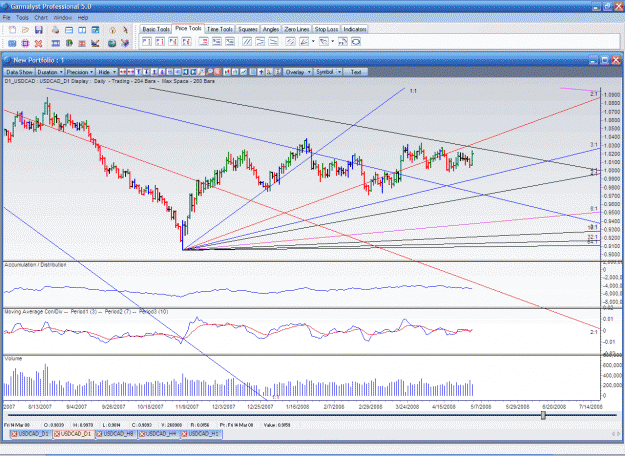
Task: Click the line chart style icon
Action: point(243,72)
